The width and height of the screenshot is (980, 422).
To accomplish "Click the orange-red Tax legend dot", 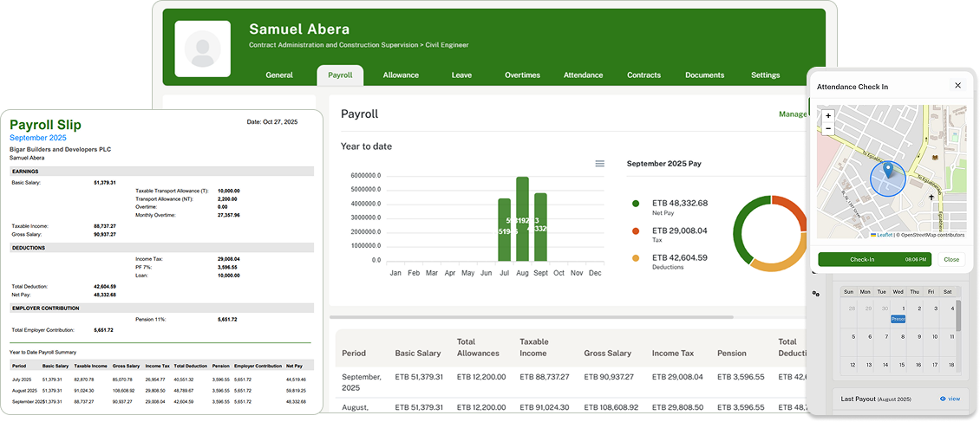I will [x=636, y=231].
